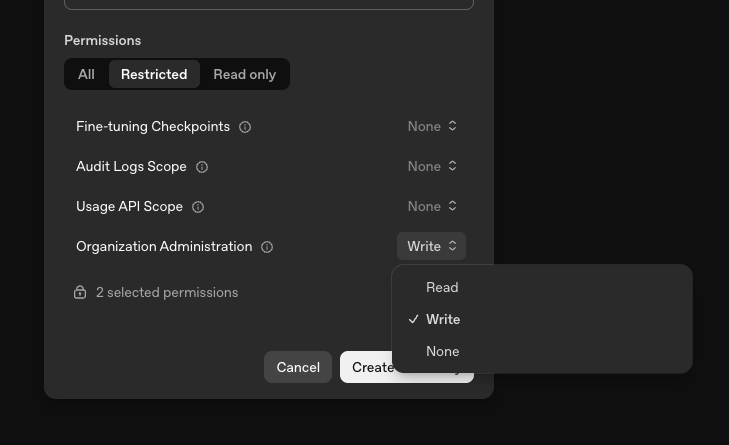Viewport: 729px width, 445px height.
Task: Click the Cancel button
Action: click(298, 367)
